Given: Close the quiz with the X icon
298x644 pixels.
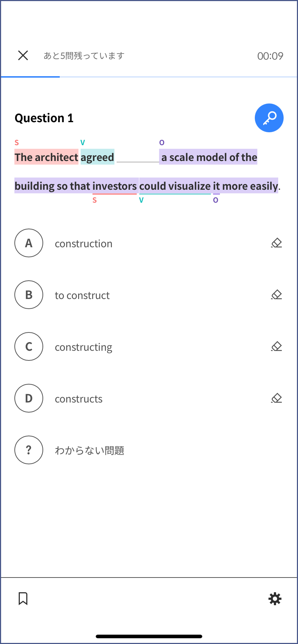Looking at the screenshot, I should click(23, 55).
